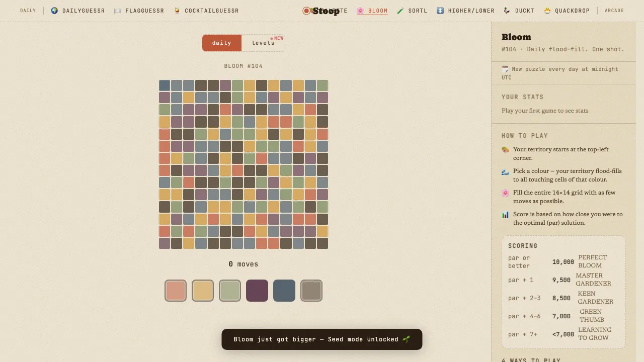Pick the dark mauve colour swatch

[257, 291]
